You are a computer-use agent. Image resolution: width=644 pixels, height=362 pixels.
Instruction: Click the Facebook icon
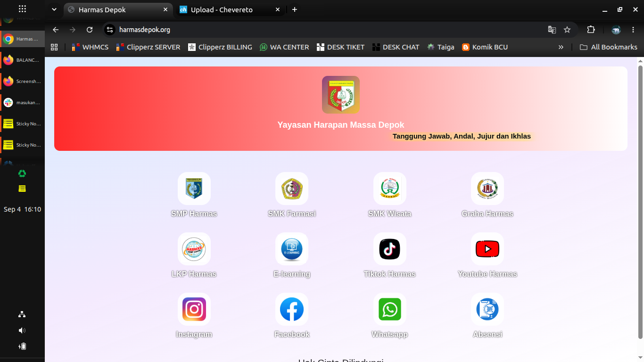[x=292, y=309]
